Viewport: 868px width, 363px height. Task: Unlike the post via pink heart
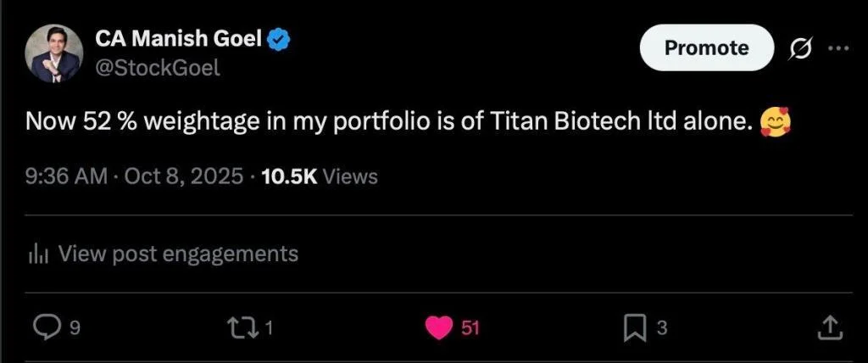(x=438, y=327)
